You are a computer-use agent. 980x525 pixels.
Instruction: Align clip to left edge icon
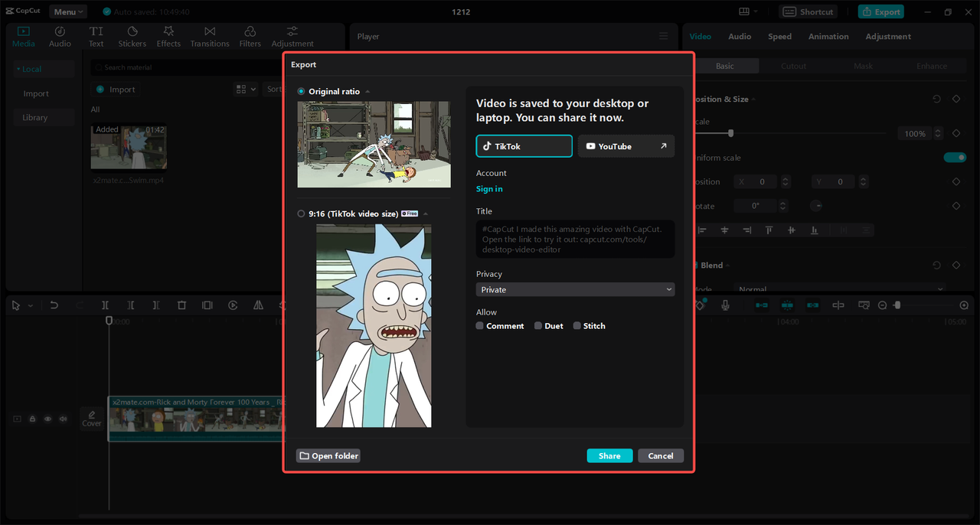(x=703, y=230)
